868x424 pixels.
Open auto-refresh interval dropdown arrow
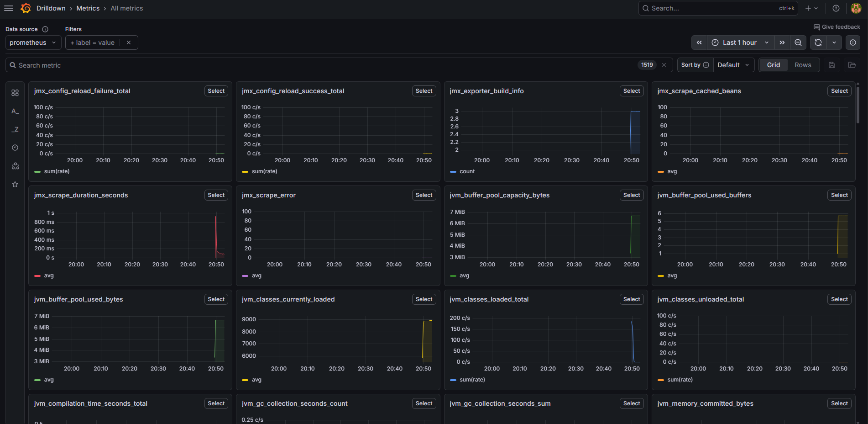[834, 42]
